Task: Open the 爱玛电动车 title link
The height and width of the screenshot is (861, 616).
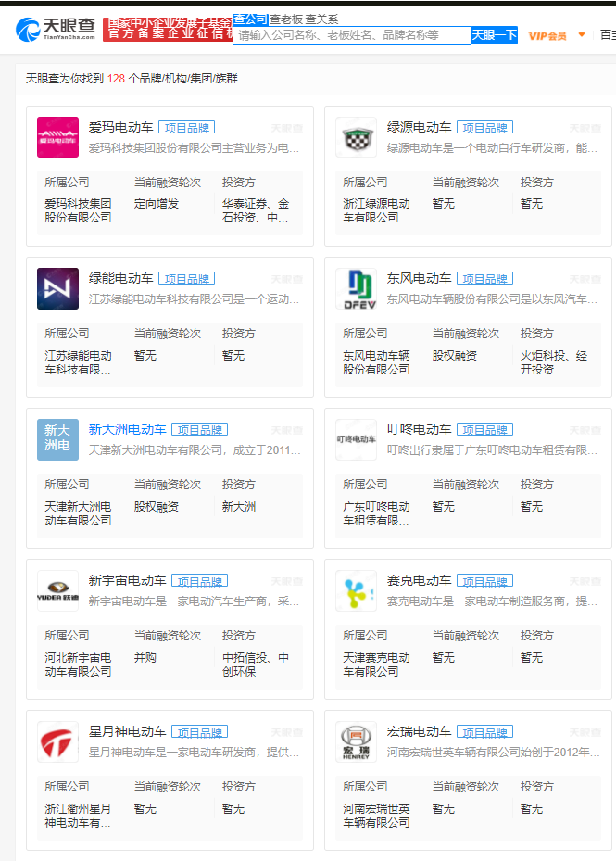Action: tap(120, 127)
